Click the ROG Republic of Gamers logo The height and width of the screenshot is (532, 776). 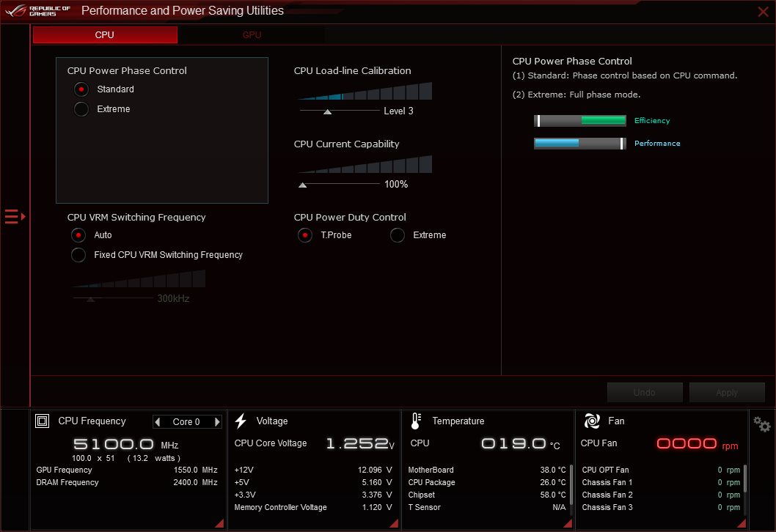(x=38, y=11)
